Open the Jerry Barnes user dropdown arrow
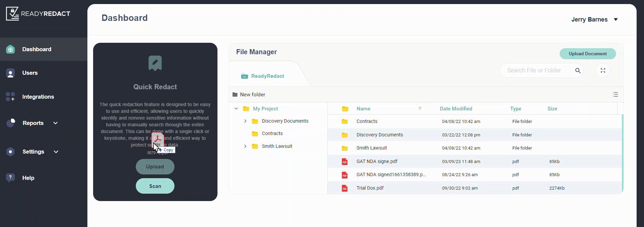Image resolution: width=644 pixels, height=227 pixels. click(x=616, y=20)
